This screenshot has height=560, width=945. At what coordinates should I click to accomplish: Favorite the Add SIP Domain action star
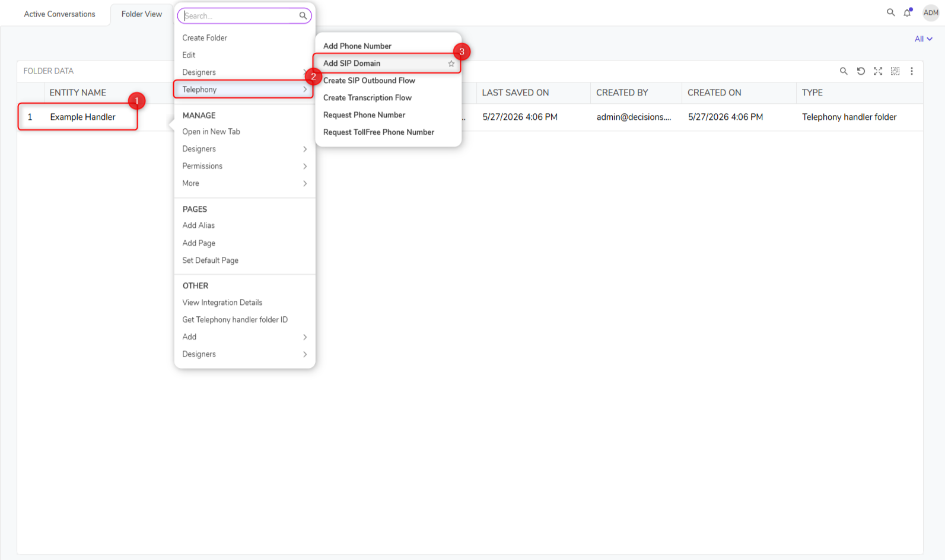point(451,63)
